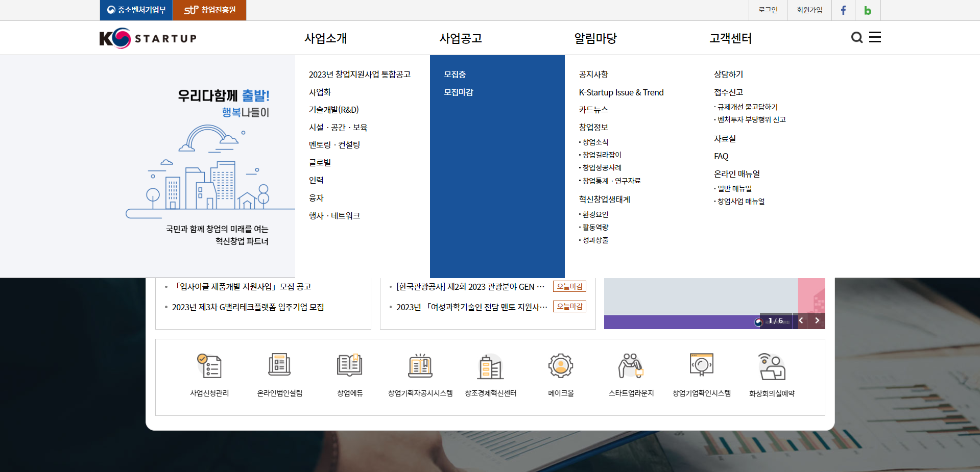This screenshot has height=472, width=980.
Task: Open 창업사업 매뉴얼 sub-item
Action: pos(740,202)
